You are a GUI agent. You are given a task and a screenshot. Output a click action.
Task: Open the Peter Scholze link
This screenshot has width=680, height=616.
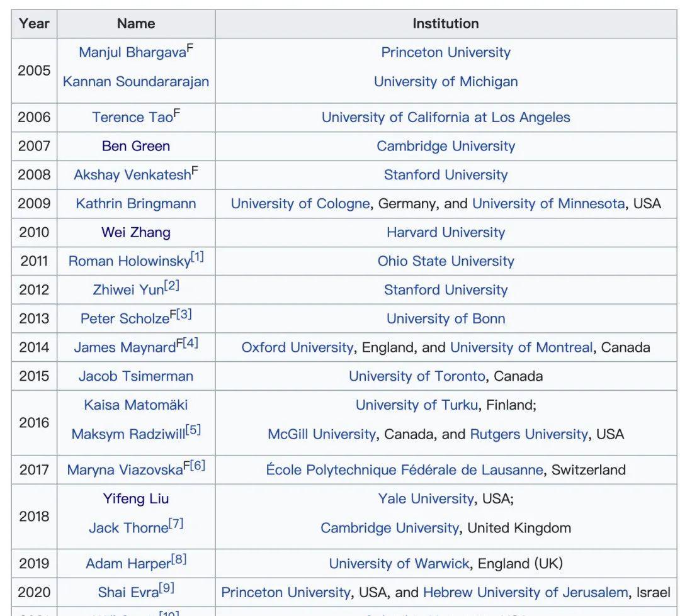point(125,319)
